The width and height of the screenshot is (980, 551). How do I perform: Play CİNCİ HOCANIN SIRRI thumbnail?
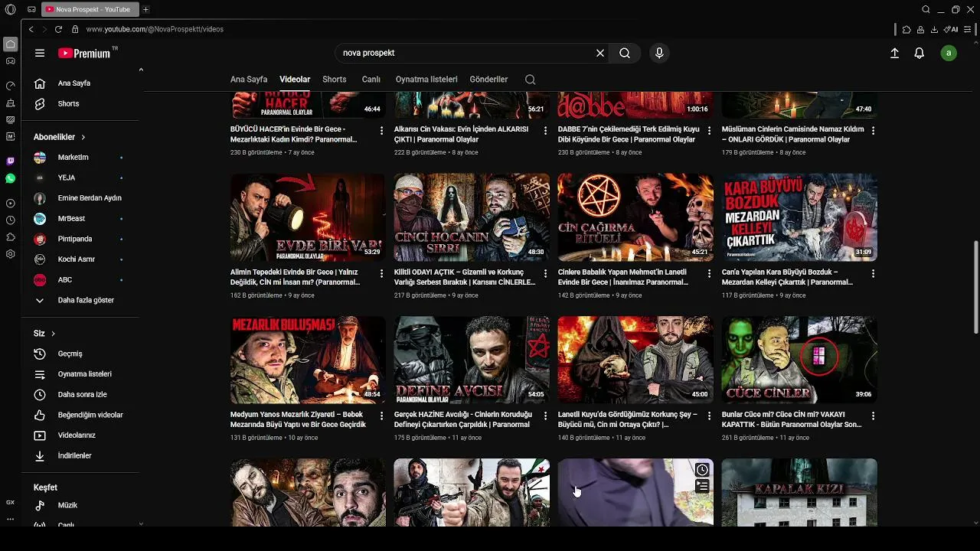coord(472,217)
